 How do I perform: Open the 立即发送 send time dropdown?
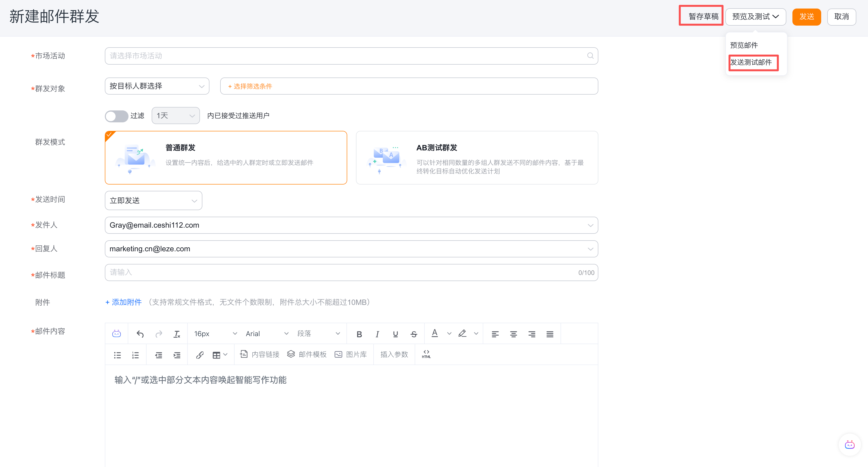[x=153, y=201]
